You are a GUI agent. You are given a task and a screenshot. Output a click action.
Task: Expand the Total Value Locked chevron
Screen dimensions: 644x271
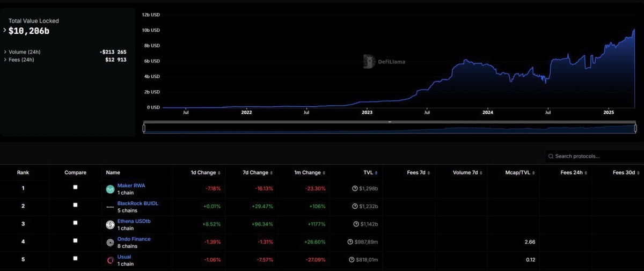tap(5, 31)
